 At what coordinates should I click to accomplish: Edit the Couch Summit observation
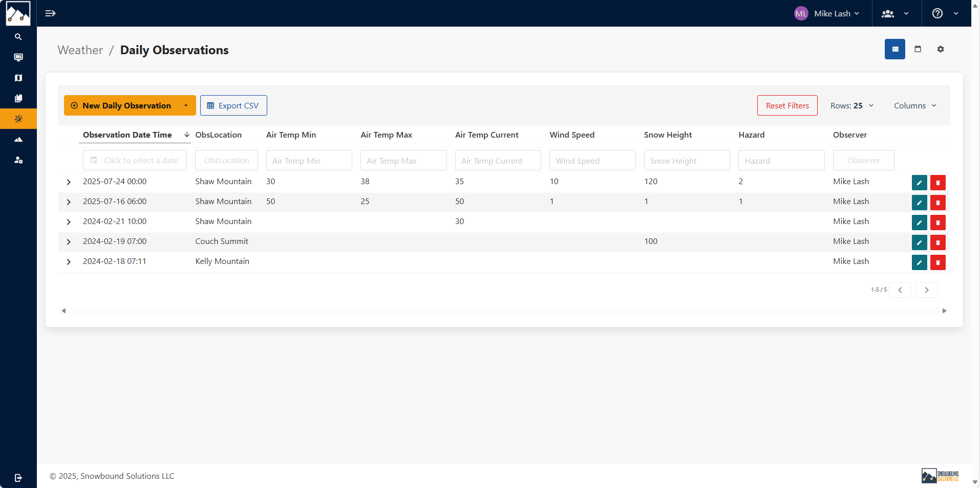[x=920, y=242]
